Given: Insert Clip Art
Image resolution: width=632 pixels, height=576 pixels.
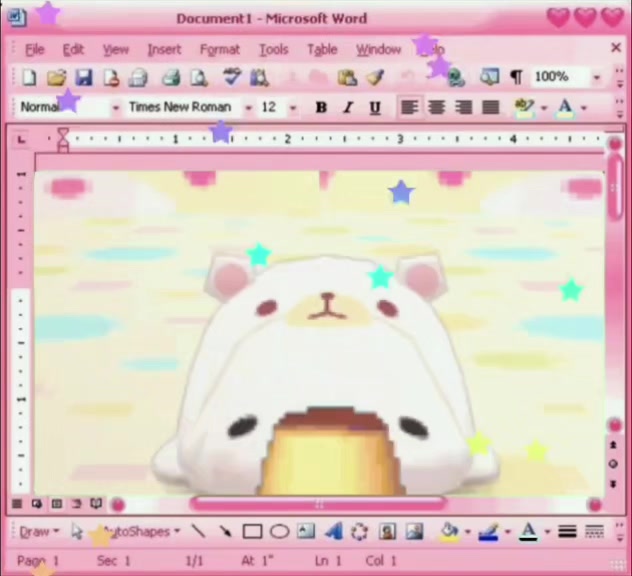Looking at the screenshot, I should coord(387,531).
